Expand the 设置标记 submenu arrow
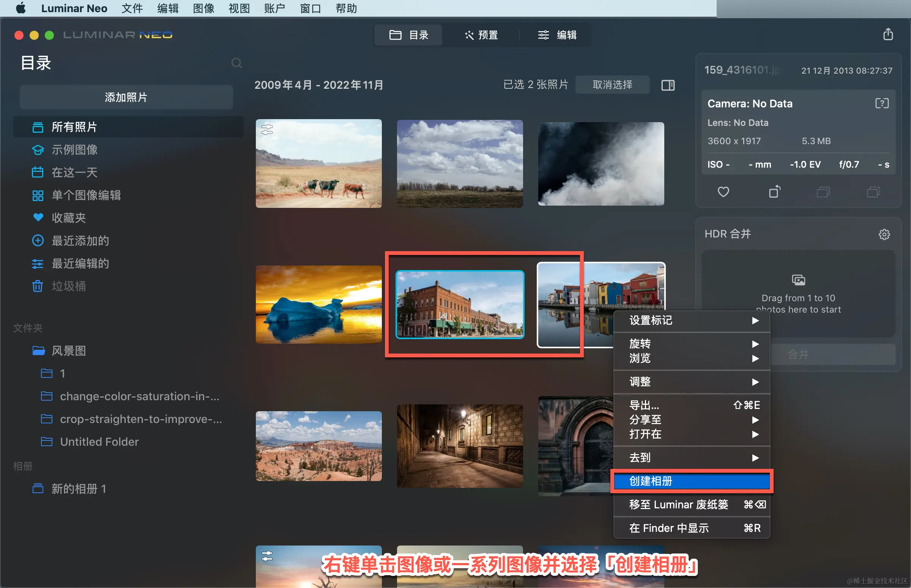Viewport: 911px width, 588px height. 755,320
